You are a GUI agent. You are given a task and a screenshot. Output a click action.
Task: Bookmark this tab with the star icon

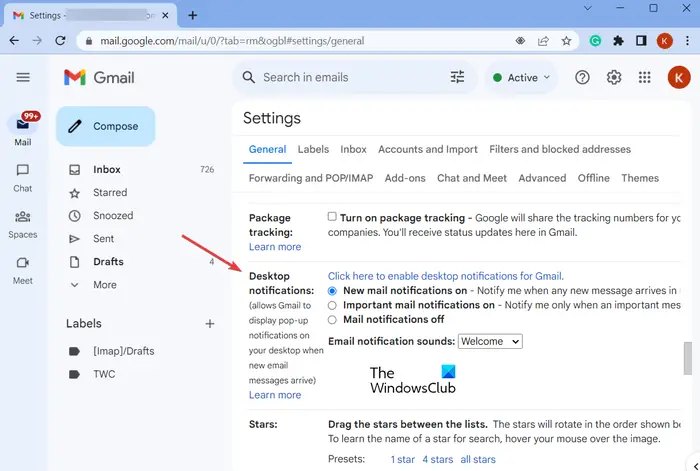click(566, 41)
